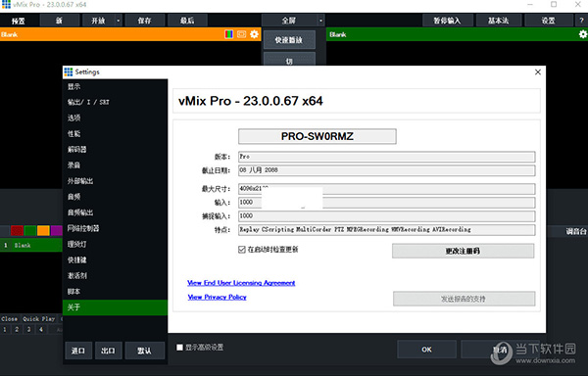Open color correction icon on orange Preview bar

coord(228,34)
